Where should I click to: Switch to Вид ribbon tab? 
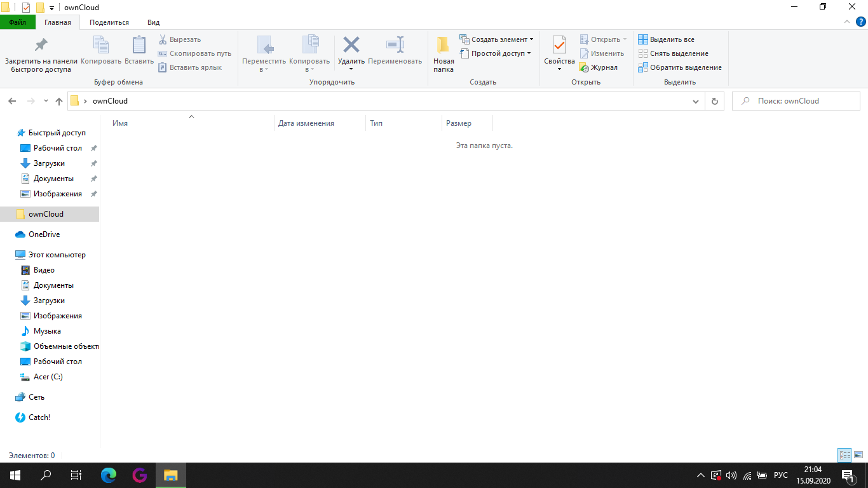pos(154,22)
